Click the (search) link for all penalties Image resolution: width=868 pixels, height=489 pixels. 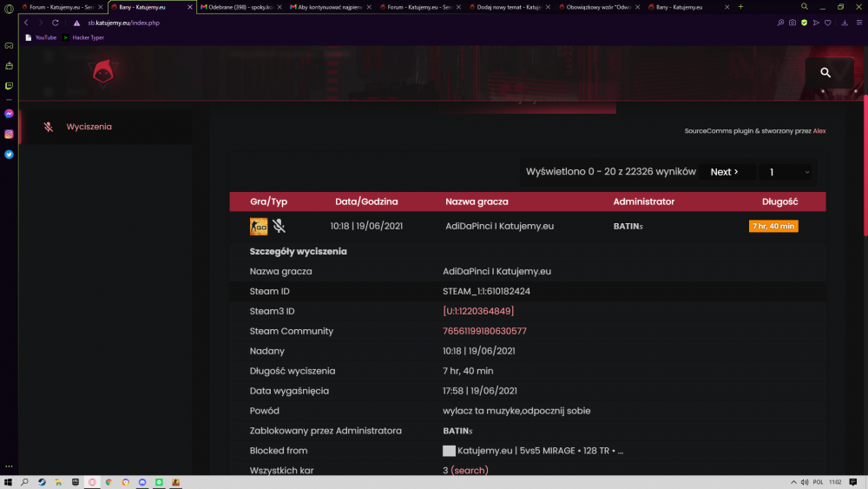pyautogui.click(x=470, y=471)
